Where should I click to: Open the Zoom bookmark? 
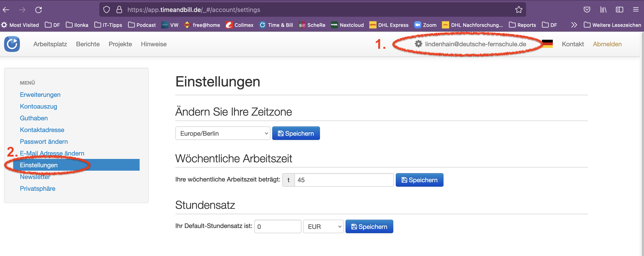point(425,25)
